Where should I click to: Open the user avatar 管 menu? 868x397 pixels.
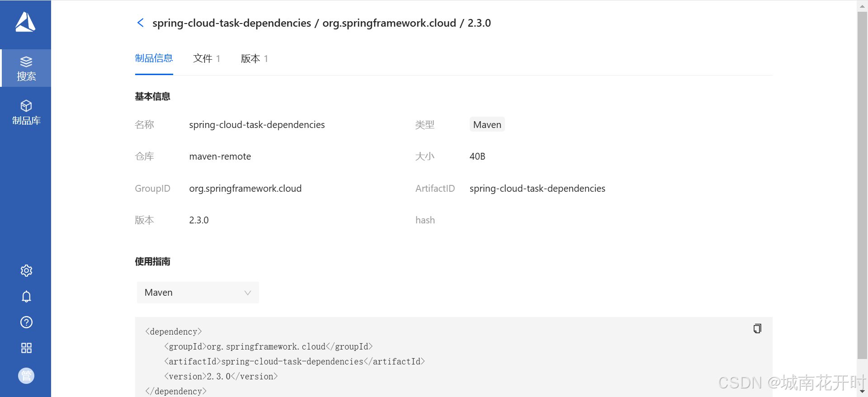coord(26,376)
